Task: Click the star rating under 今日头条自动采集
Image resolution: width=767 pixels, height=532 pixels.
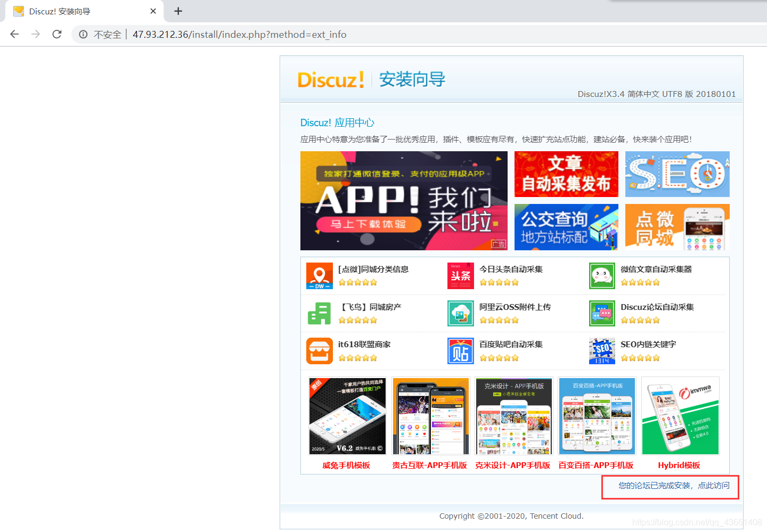Action: 499,283
